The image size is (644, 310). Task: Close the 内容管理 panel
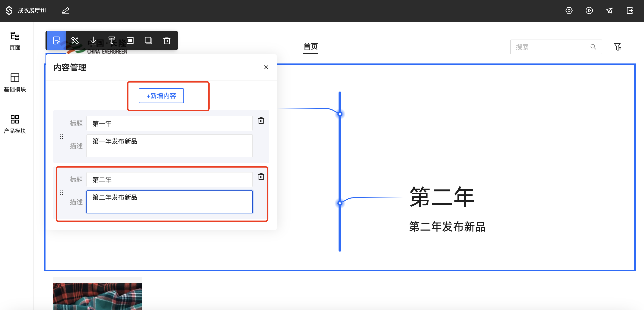point(266,67)
